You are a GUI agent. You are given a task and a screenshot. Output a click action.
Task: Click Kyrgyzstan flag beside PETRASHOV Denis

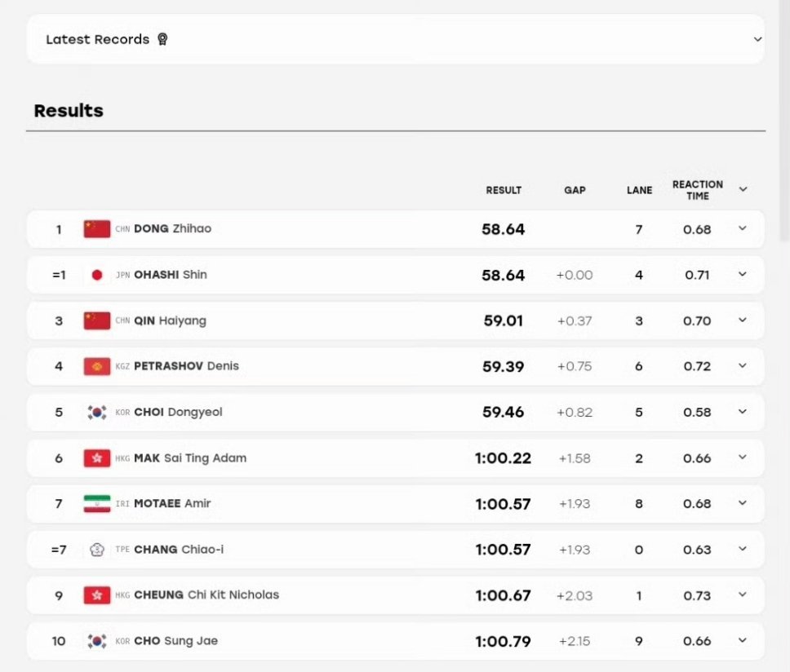tap(97, 366)
